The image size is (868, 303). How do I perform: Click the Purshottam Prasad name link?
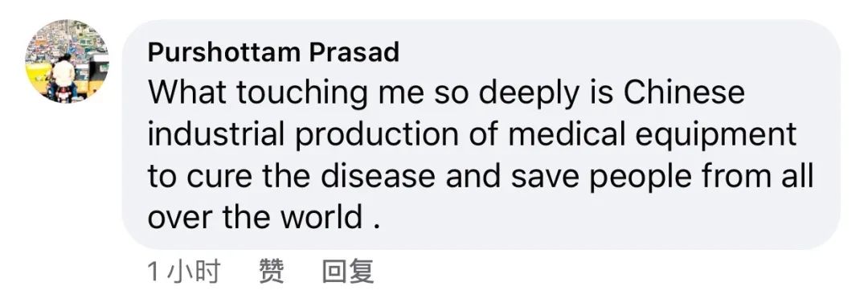point(273,52)
